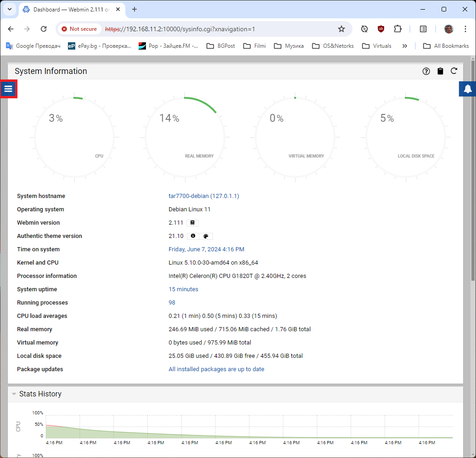Image resolution: width=476 pixels, height=458 pixels.
Task: Show hidden bookmarks overflow chevron
Action: point(405,46)
